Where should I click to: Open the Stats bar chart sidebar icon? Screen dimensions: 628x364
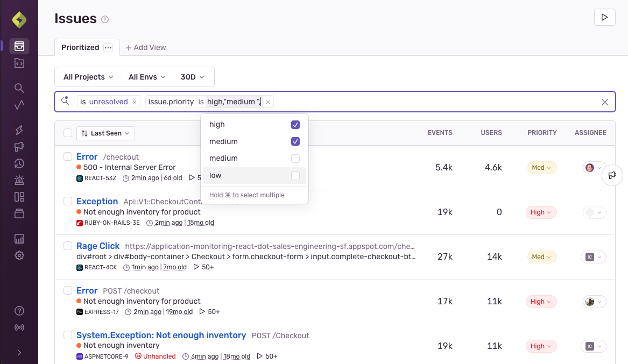(19, 239)
